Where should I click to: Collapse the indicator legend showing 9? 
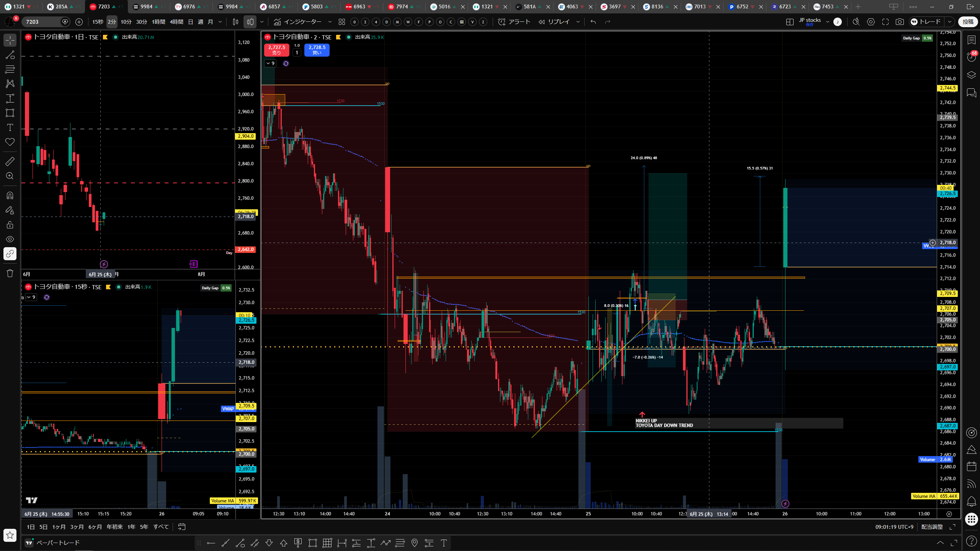[x=270, y=64]
